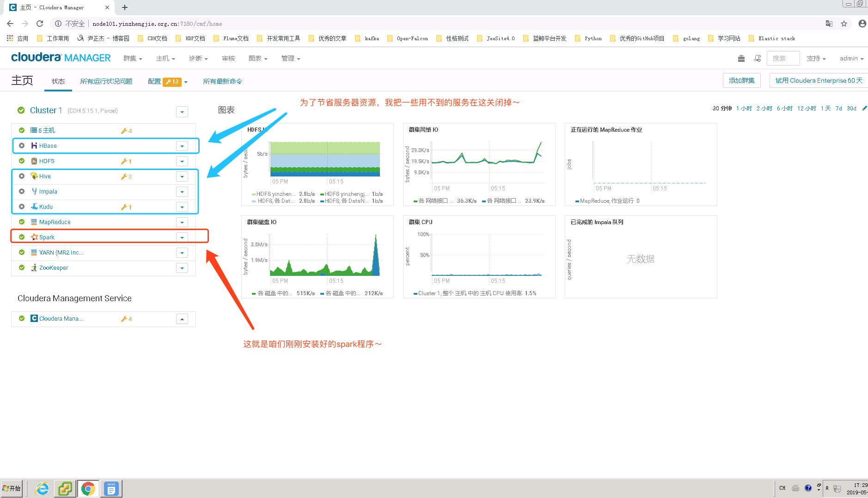Click the wrench icon showing 1 next to HDFS

tap(124, 161)
